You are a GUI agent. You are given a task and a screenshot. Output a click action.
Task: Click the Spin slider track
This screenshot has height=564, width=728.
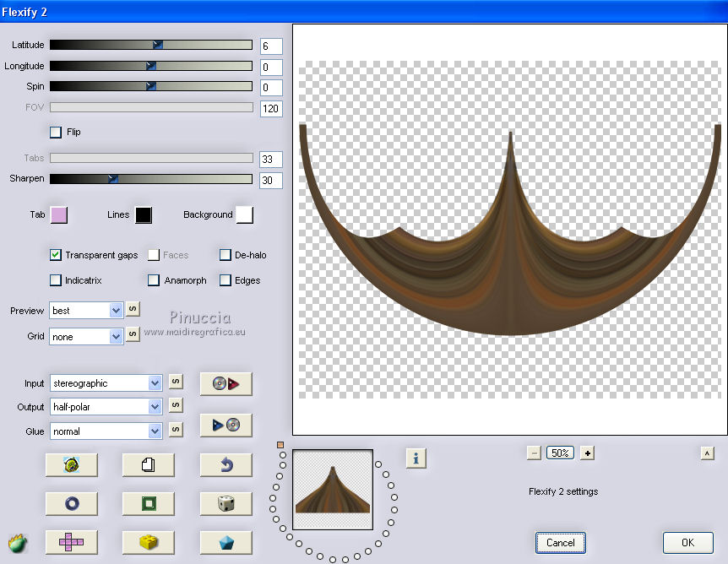(151, 86)
